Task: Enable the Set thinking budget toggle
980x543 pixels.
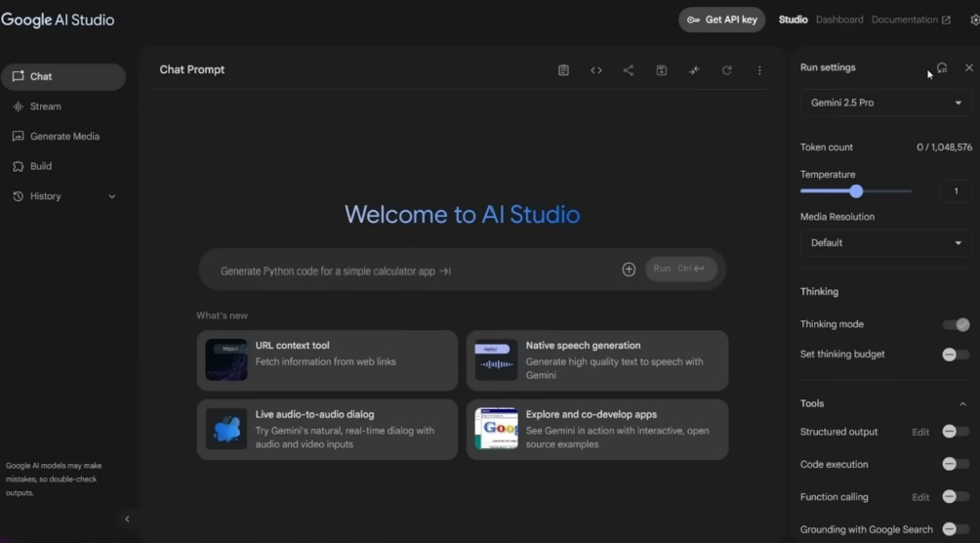Action: (956, 355)
